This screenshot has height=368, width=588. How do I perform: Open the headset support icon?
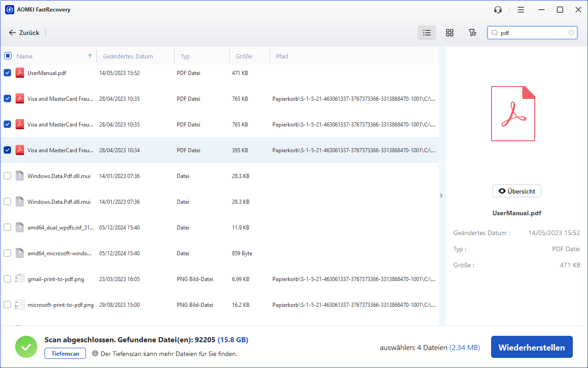(x=498, y=10)
